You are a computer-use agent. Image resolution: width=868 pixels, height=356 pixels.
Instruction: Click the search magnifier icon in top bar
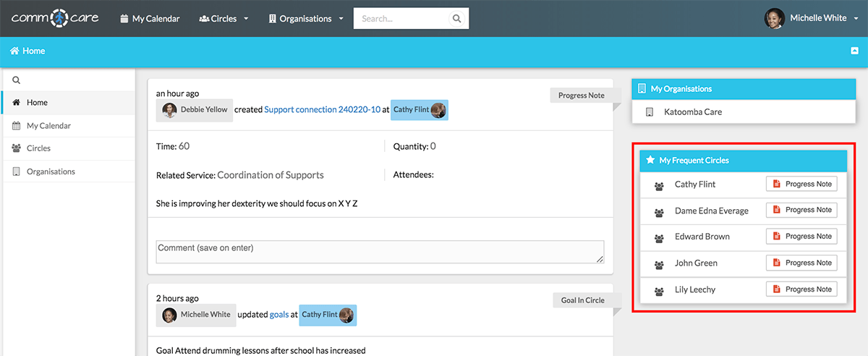pos(456,19)
